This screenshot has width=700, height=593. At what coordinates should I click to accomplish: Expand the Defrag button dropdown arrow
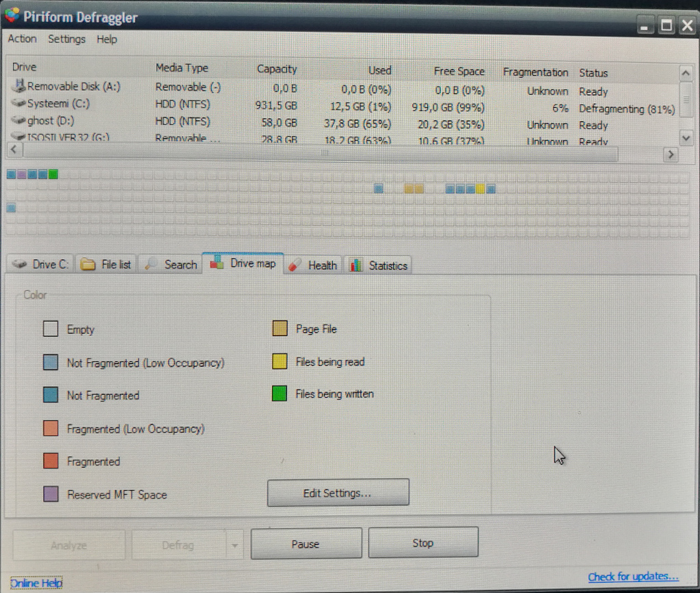pos(234,544)
